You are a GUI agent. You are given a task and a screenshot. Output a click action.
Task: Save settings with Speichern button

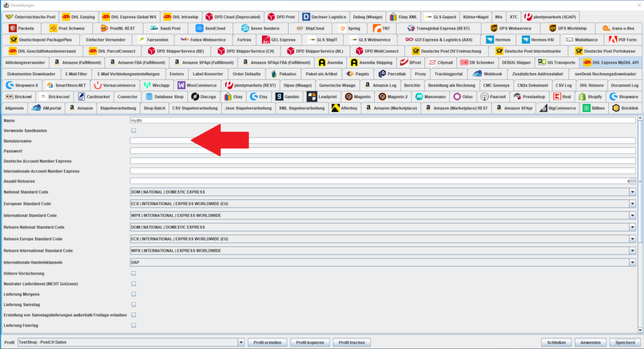point(625,343)
